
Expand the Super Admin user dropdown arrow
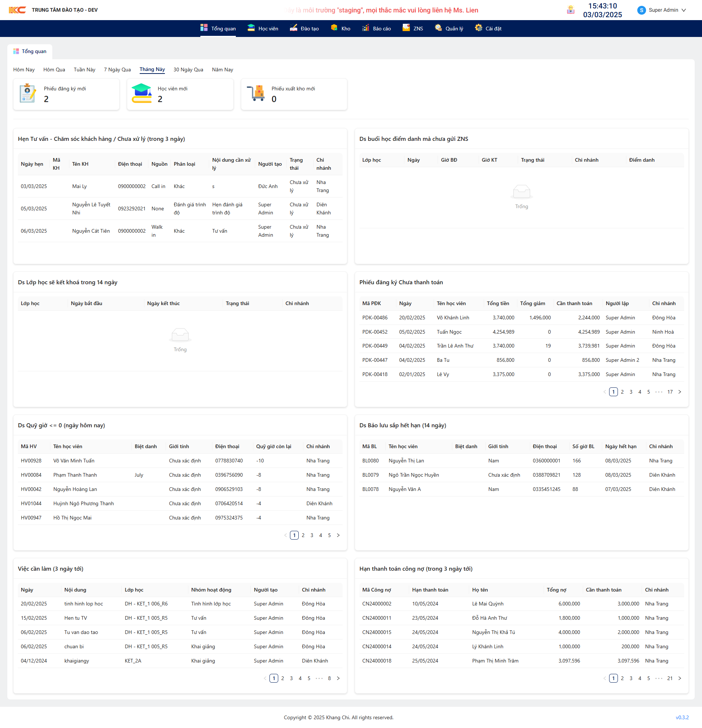pyautogui.click(x=683, y=10)
